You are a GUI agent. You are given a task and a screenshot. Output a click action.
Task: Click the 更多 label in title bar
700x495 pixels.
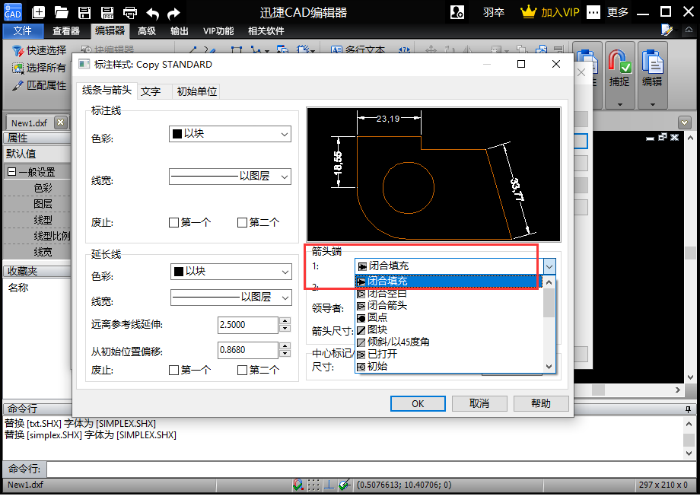pos(617,12)
